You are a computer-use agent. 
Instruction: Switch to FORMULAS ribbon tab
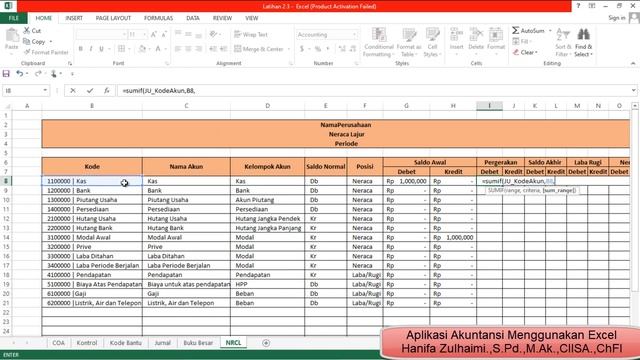coord(158,18)
